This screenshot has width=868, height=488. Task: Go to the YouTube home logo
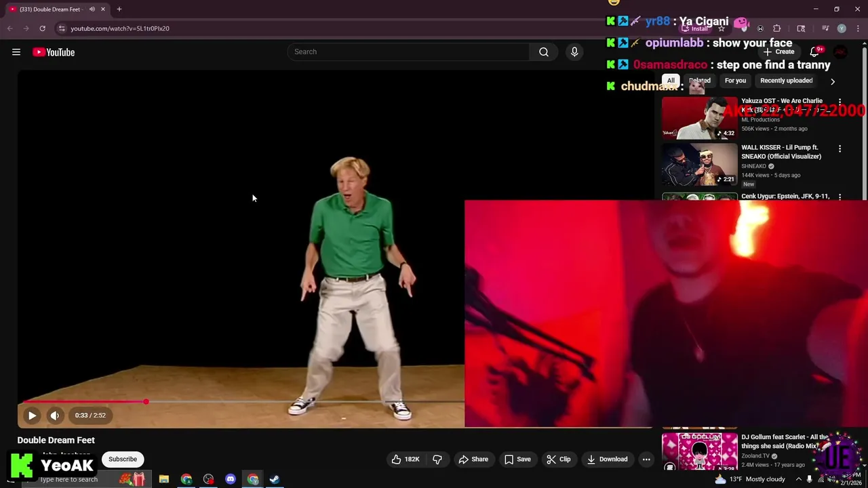click(54, 52)
